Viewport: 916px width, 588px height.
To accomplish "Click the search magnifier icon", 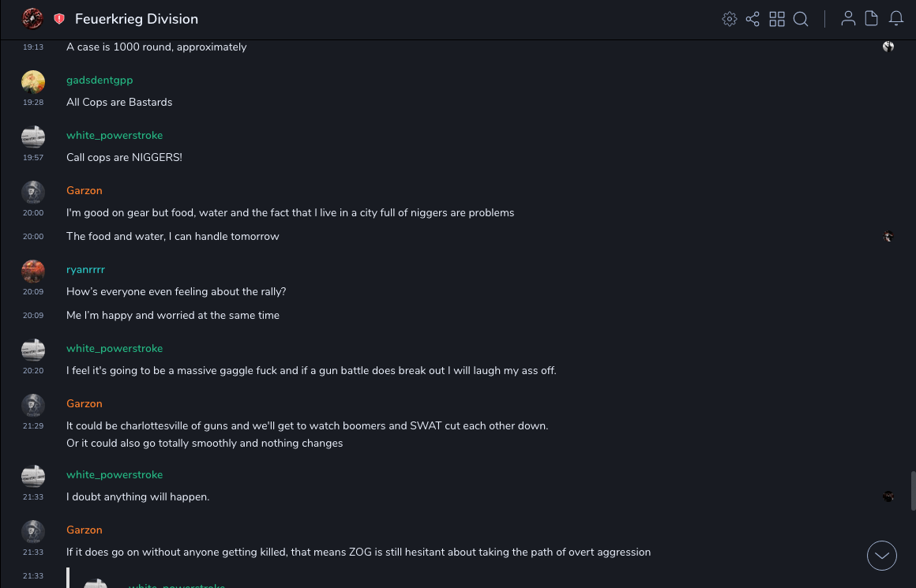I will pos(801,19).
